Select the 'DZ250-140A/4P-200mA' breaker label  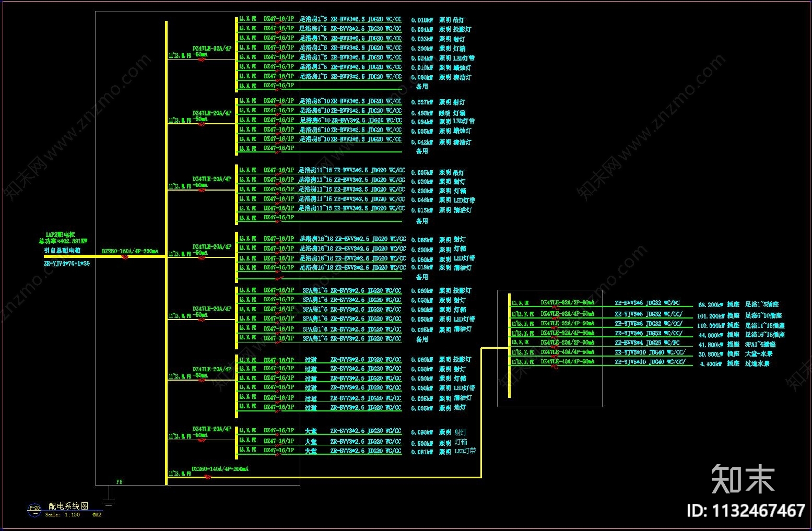220,469
